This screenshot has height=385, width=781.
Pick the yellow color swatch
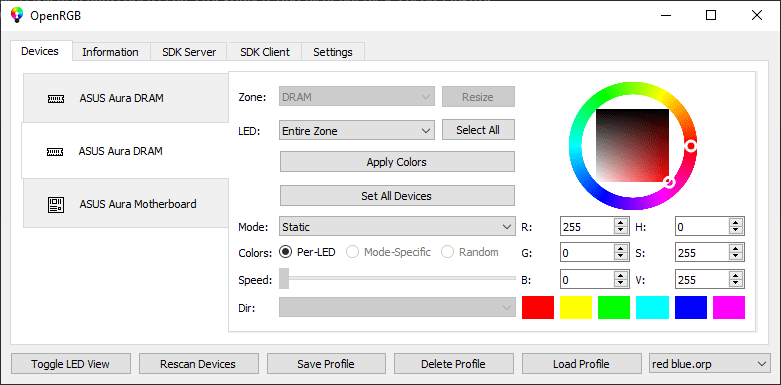[576, 307]
